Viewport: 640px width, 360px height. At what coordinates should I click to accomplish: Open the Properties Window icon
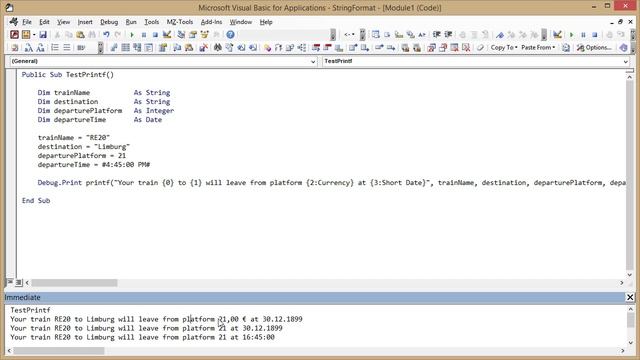(193, 35)
